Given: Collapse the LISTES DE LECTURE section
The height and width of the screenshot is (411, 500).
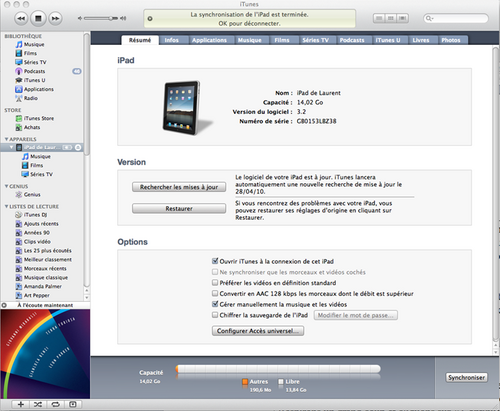Looking at the screenshot, I should [x=6, y=206].
